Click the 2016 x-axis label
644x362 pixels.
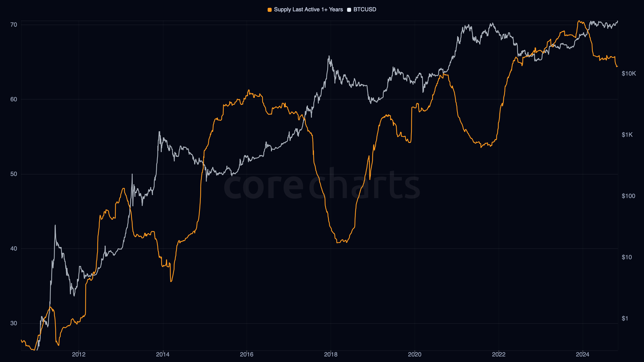(x=247, y=354)
